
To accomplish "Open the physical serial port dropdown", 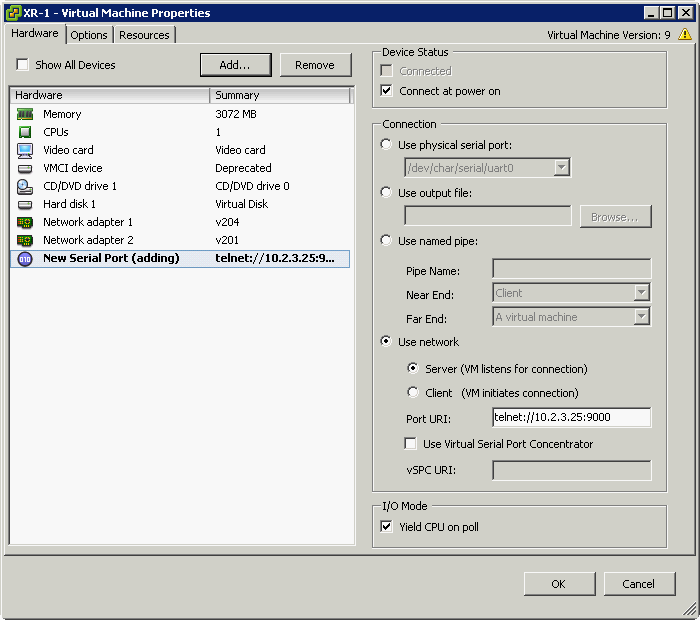I will 562,168.
